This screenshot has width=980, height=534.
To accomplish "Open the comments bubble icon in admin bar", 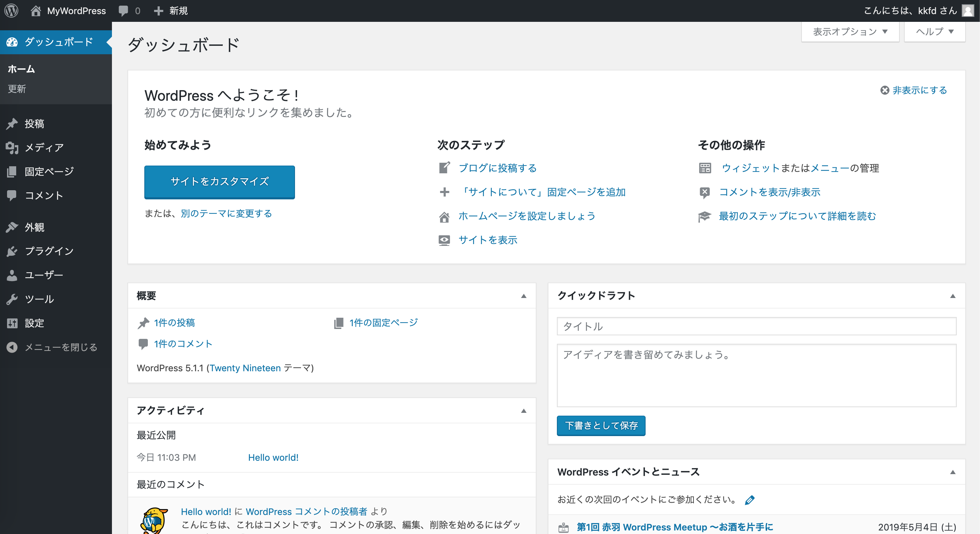I will 124,11.
